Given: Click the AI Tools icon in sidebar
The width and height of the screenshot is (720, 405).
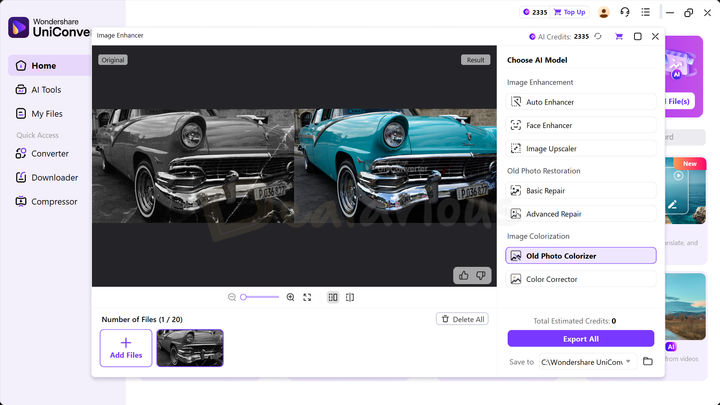Looking at the screenshot, I should point(21,90).
